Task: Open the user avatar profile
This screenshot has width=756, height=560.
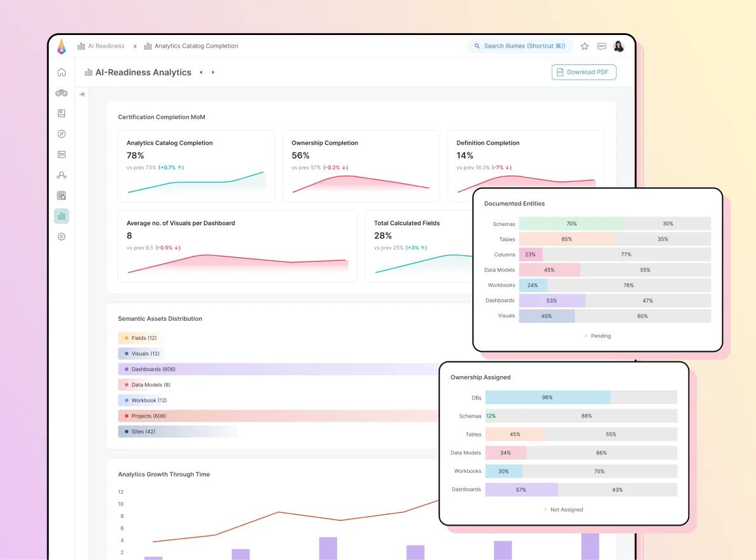Action: pos(619,46)
